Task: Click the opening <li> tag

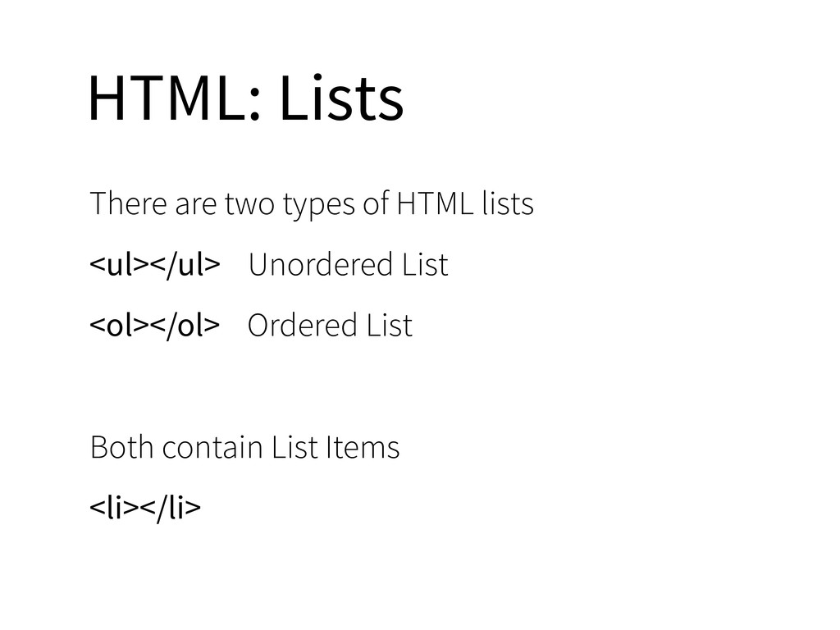Action: [112, 509]
